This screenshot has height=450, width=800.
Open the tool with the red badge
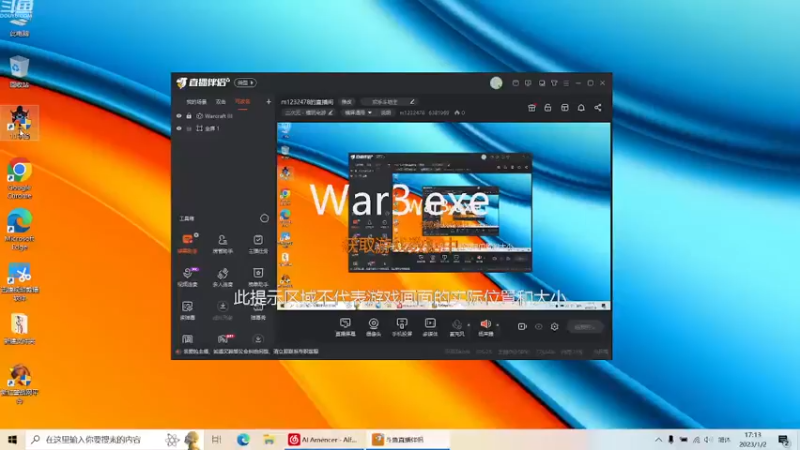tap(225, 338)
